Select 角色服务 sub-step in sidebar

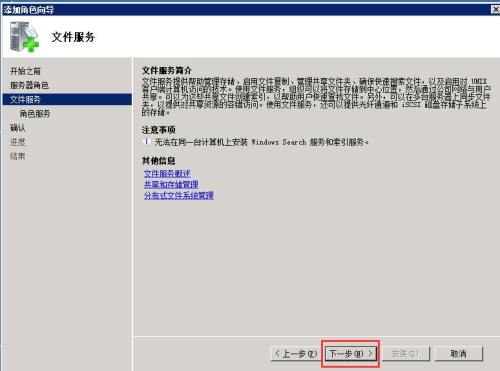pos(35,114)
